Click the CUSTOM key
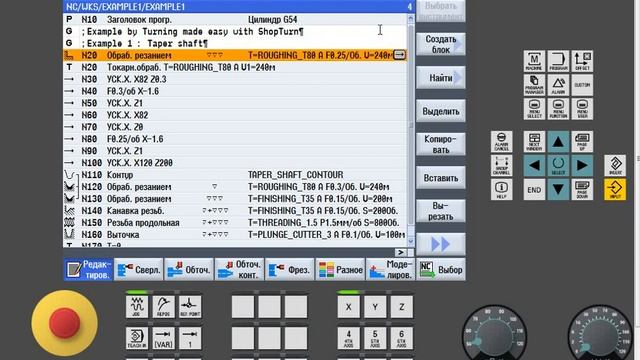Image resolution: width=640 pixels, height=360 pixels. click(x=582, y=85)
